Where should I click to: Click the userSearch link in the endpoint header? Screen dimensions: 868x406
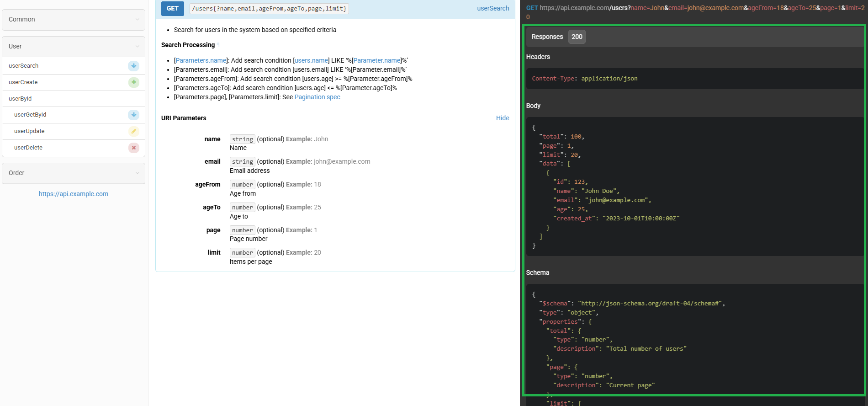(492, 8)
